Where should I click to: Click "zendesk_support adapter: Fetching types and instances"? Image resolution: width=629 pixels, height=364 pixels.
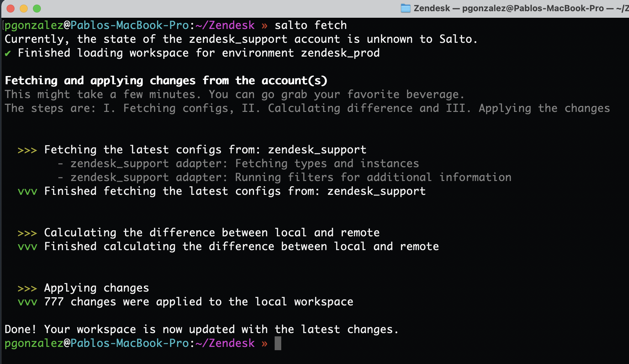point(245,164)
